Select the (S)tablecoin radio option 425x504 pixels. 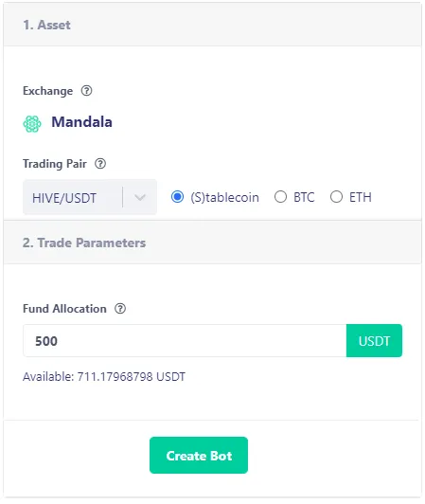(177, 197)
